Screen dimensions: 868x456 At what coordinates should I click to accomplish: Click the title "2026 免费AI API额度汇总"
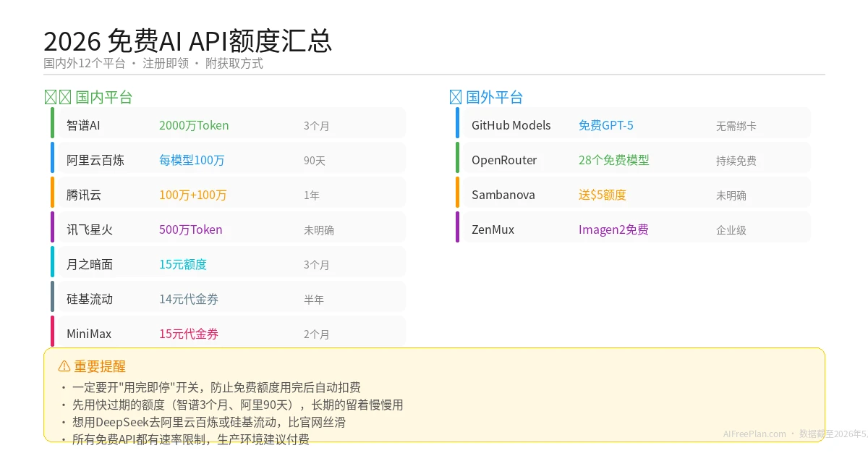click(188, 41)
